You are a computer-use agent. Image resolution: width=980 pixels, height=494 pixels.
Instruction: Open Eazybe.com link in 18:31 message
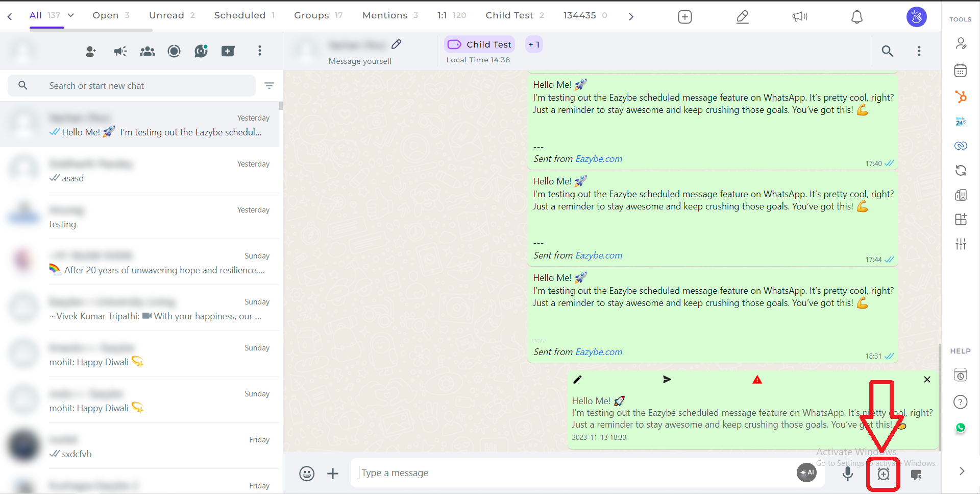point(599,352)
